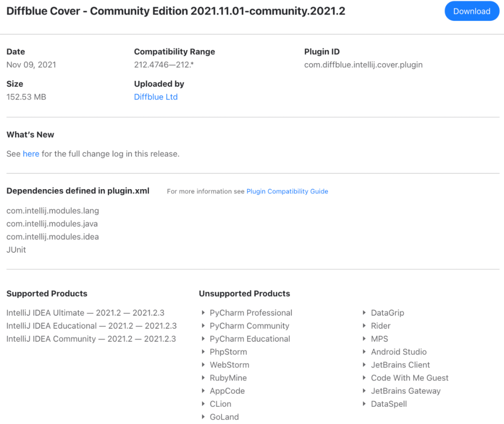Click the Dependencies defined in plugin.xml heading

tap(78, 191)
